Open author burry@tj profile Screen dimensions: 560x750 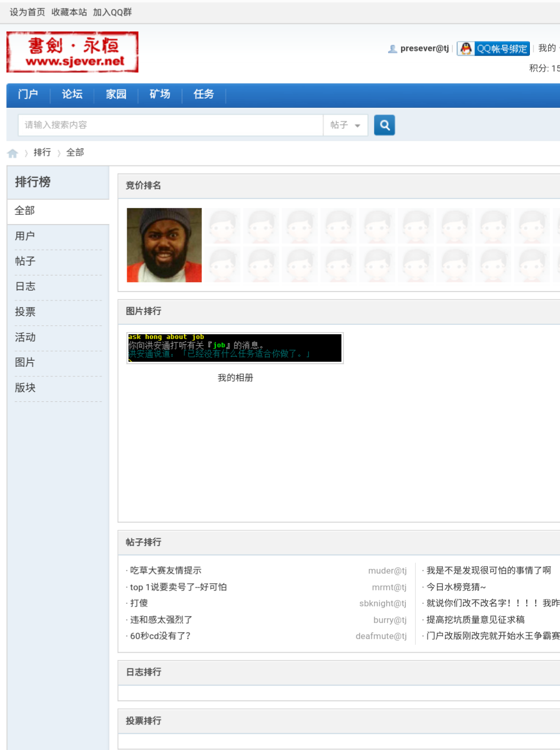tap(390, 620)
